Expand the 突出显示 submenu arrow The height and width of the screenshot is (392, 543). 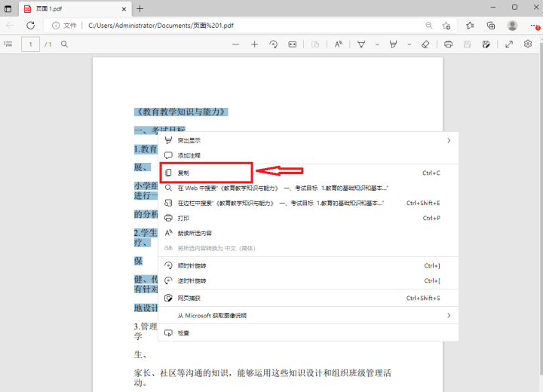(x=449, y=140)
